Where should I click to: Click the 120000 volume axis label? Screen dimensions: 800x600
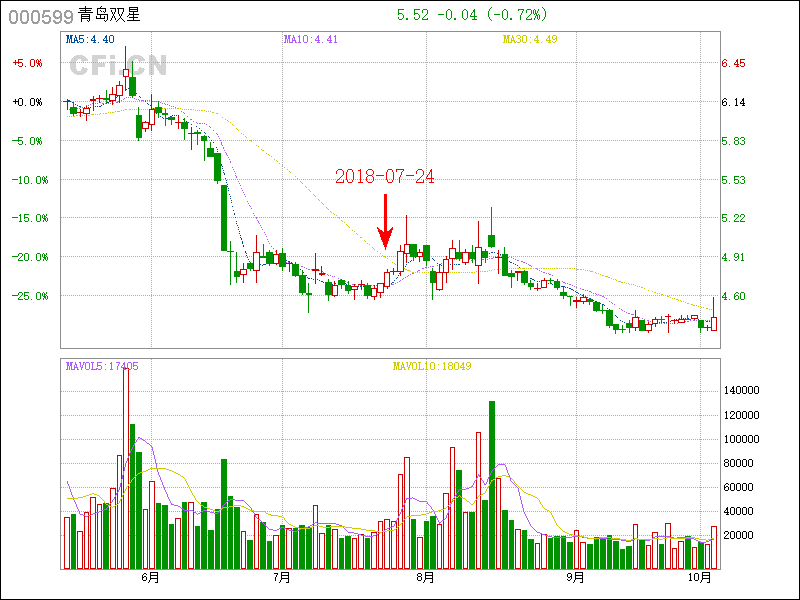tap(742, 415)
